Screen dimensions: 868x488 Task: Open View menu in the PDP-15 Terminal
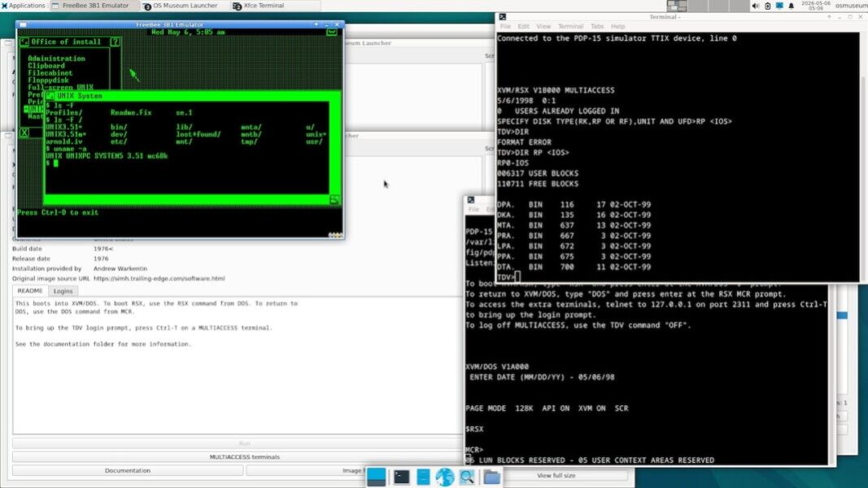(x=543, y=27)
